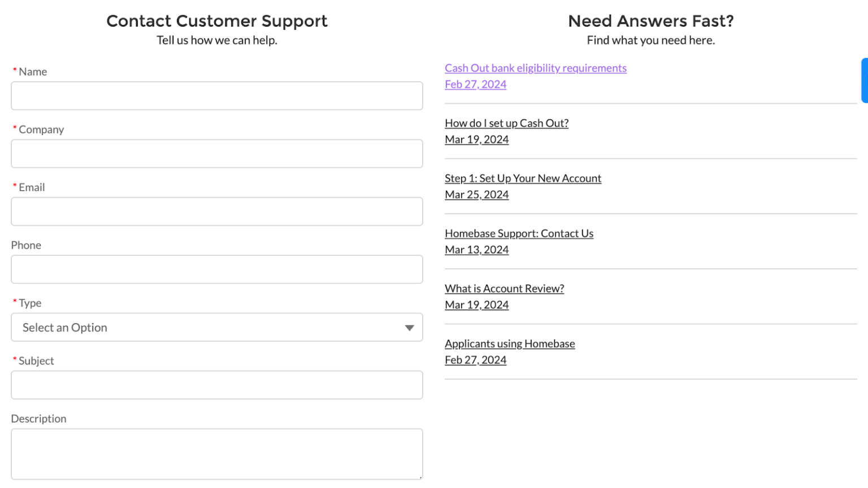Click the Feb 27, 2024 date under Cash Out article
The image size is (868, 488).
point(475,84)
